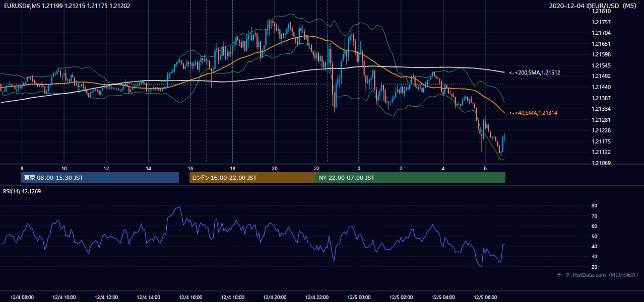Click hour tick 22 under the price chart

317,168
